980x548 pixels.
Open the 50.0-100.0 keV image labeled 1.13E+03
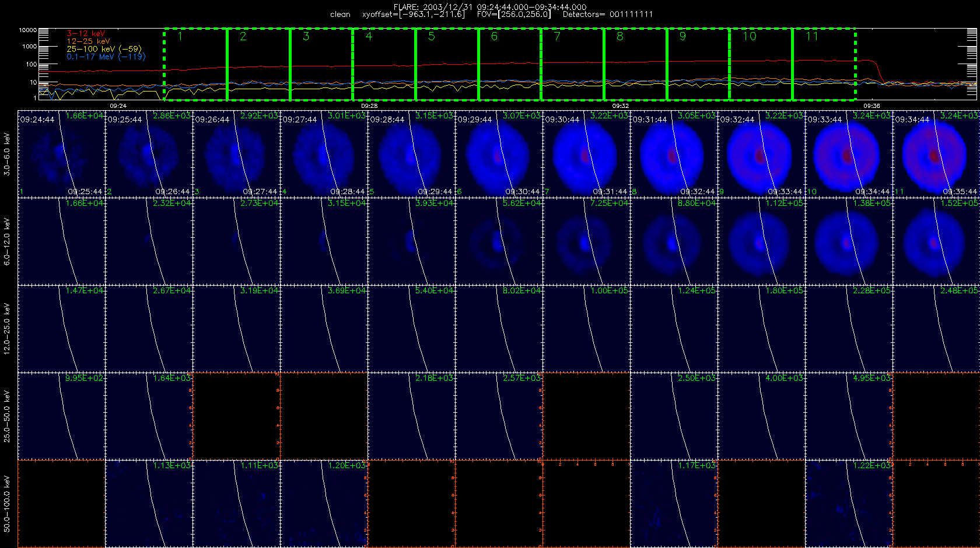(x=149, y=504)
